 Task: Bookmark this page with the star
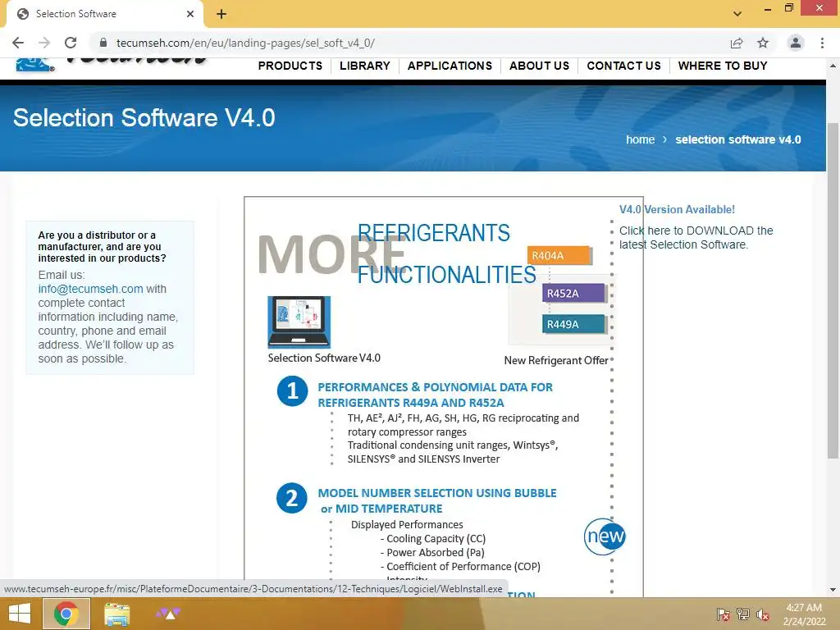pos(763,43)
